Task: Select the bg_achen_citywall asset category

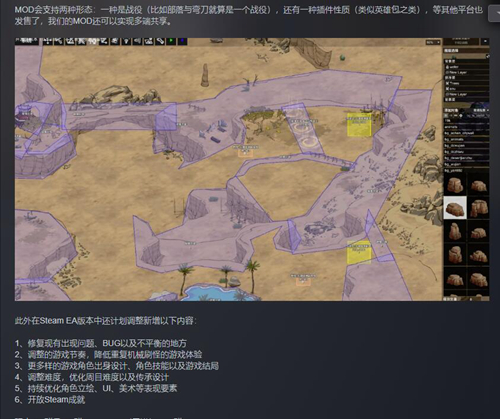Action: (x=459, y=133)
